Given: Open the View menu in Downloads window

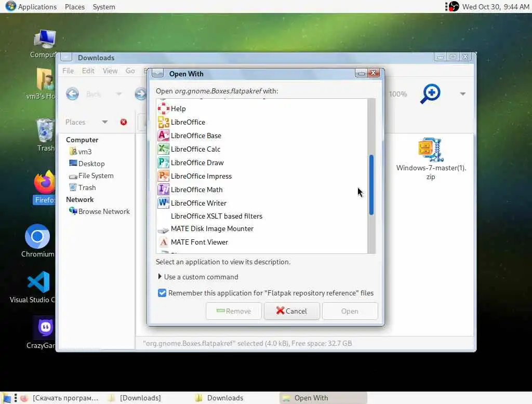Looking at the screenshot, I should 110,71.
